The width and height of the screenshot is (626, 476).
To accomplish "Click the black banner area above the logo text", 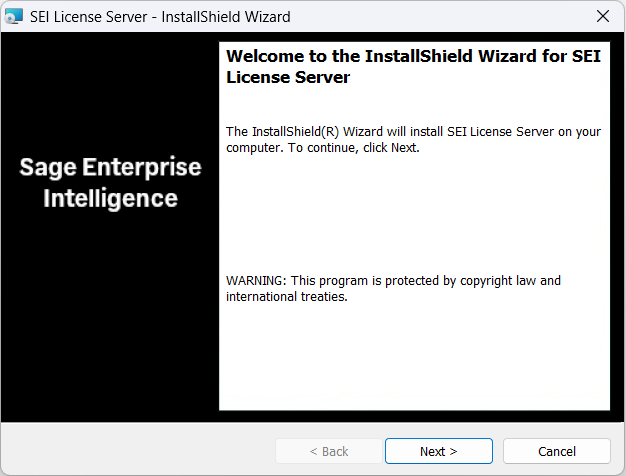I will [x=110, y=90].
